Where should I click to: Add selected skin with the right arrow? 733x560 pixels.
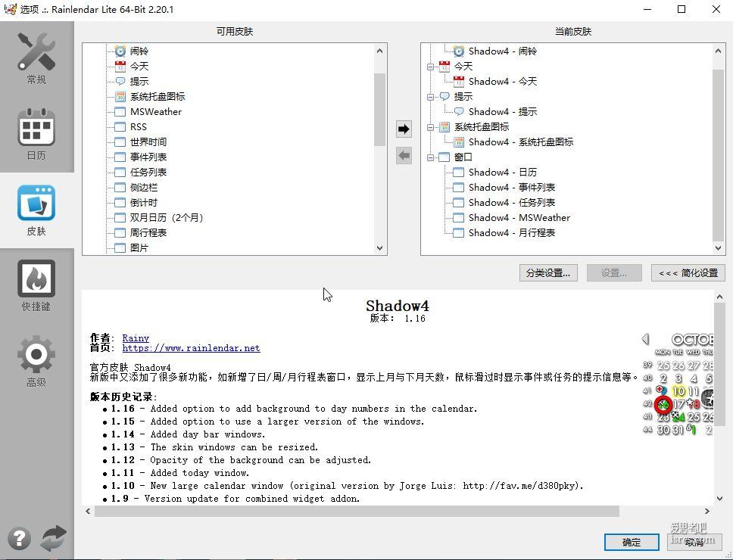tap(404, 129)
